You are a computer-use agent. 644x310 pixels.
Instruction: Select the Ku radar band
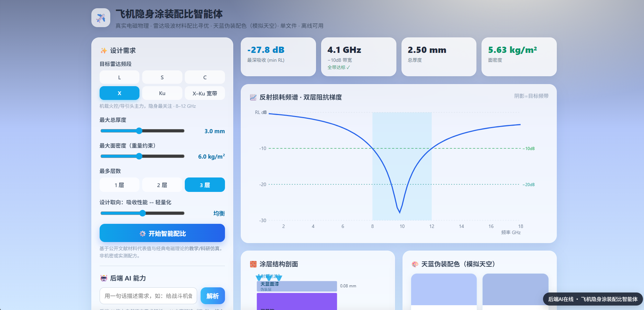[162, 93]
